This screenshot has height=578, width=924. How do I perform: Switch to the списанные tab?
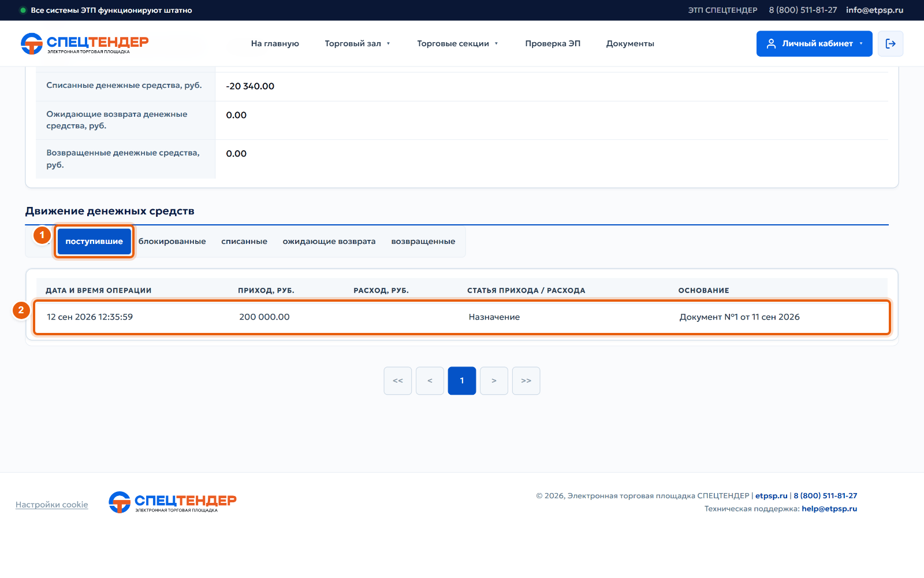(244, 241)
